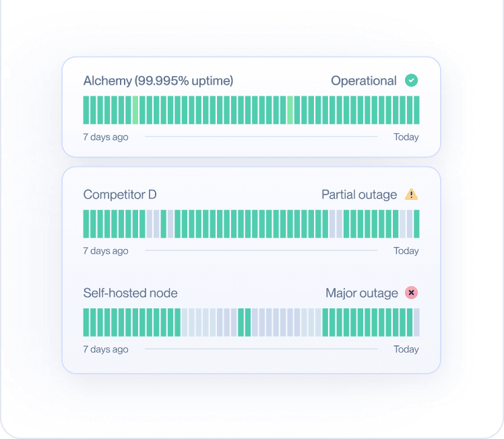Image resolution: width=504 pixels, height=439 pixels.
Task: Click the "Alchemy (99.995% uptime)" title
Action: (x=158, y=81)
